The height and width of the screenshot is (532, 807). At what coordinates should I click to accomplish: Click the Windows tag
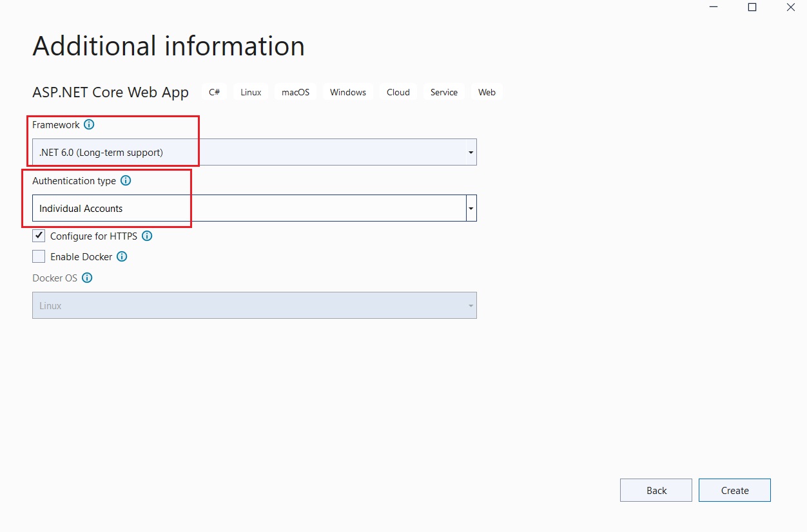[348, 92]
